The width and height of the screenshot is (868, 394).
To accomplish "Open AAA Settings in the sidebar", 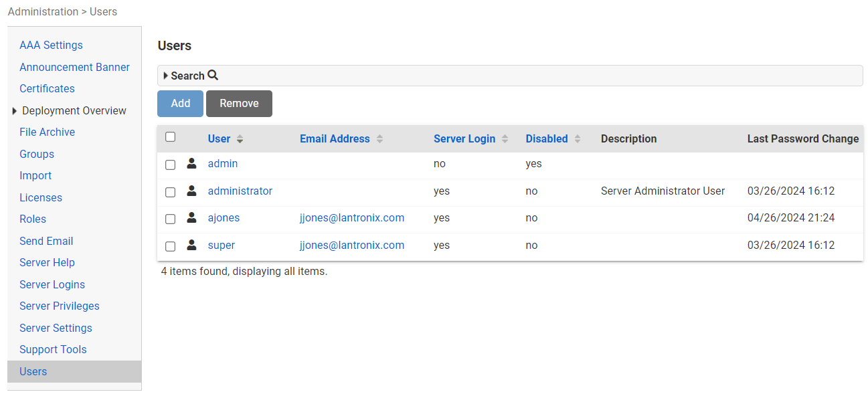I will (51, 45).
